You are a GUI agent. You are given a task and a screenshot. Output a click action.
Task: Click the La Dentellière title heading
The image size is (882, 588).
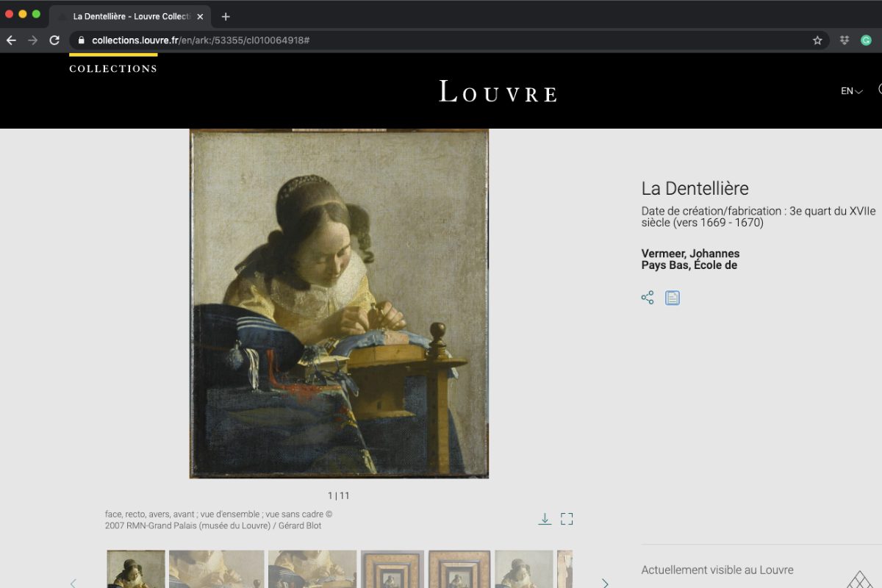[695, 188]
